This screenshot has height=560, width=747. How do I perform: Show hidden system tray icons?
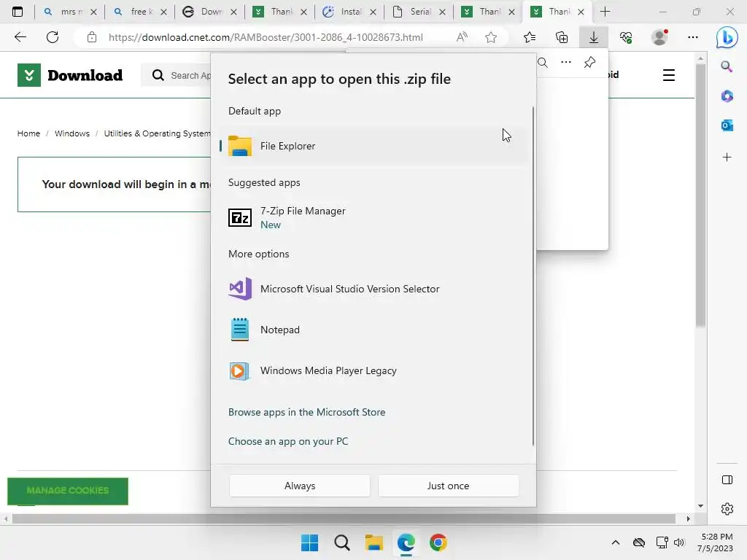pyautogui.click(x=616, y=542)
